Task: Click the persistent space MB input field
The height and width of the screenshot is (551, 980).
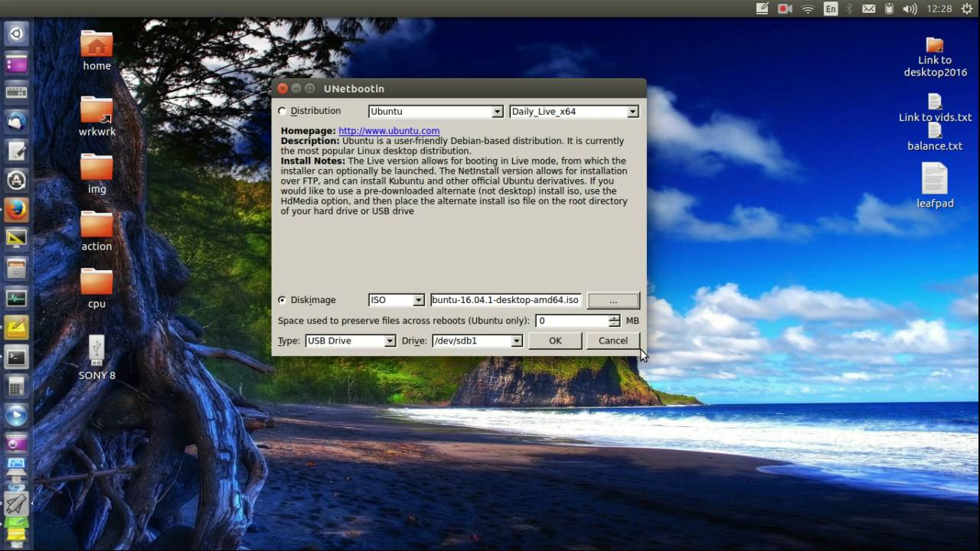Action: [x=572, y=321]
